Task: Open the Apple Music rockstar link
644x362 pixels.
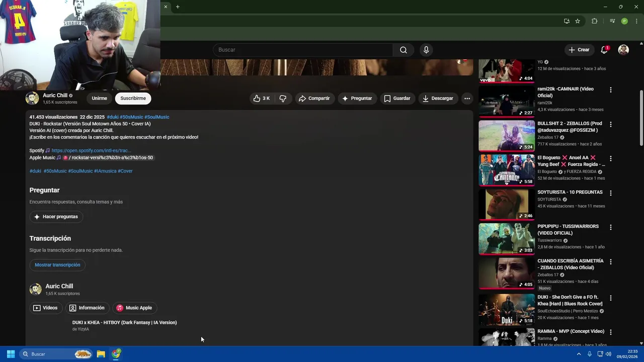Action: click(x=108, y=158)
